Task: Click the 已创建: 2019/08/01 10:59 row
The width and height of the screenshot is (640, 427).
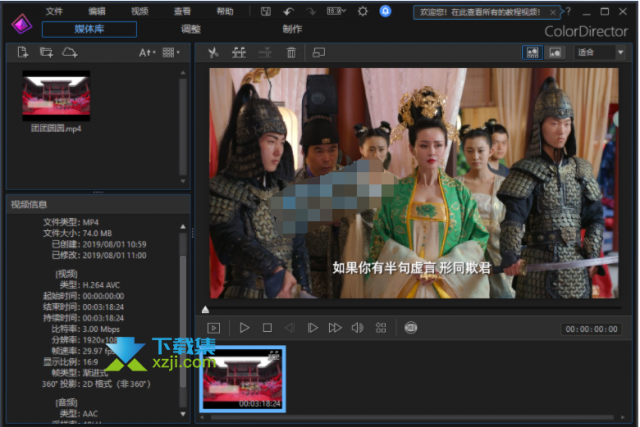Action: [x=99, y=244]
